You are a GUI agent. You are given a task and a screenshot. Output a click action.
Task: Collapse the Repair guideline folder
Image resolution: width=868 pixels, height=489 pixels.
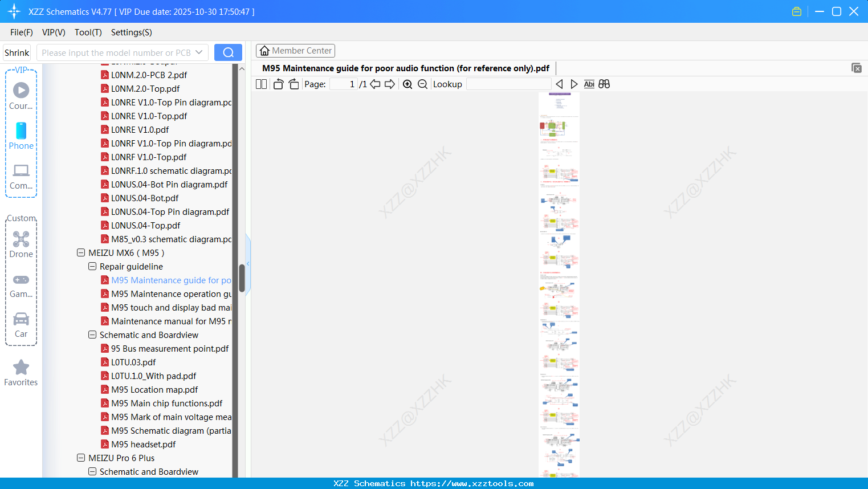[x=92, y=266]
